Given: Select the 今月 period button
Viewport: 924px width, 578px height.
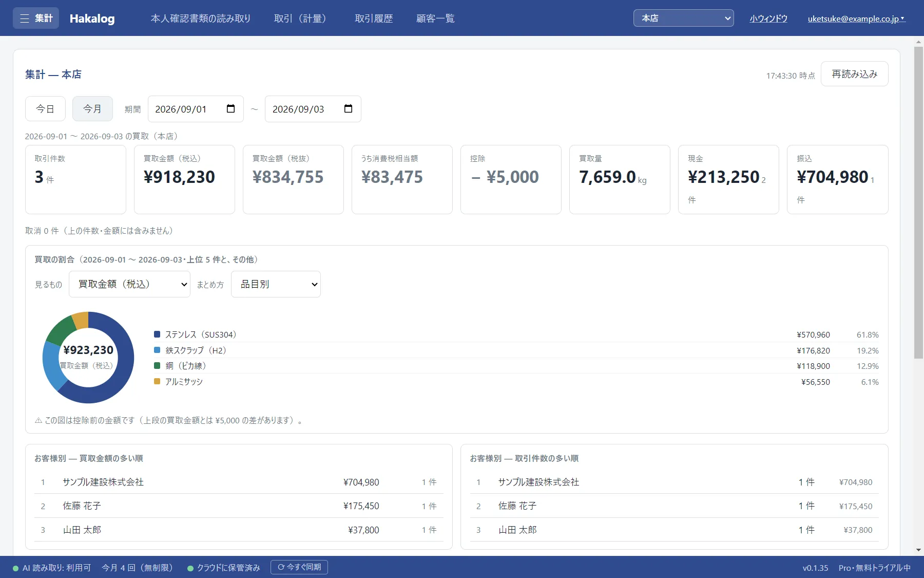Looking at the screenshot, I should [x=92, y=109].
